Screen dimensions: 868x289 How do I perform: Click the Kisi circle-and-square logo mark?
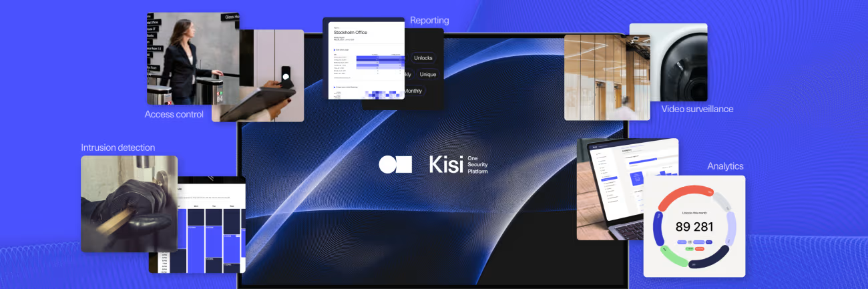pyautogui.click(x=395, y=164)
